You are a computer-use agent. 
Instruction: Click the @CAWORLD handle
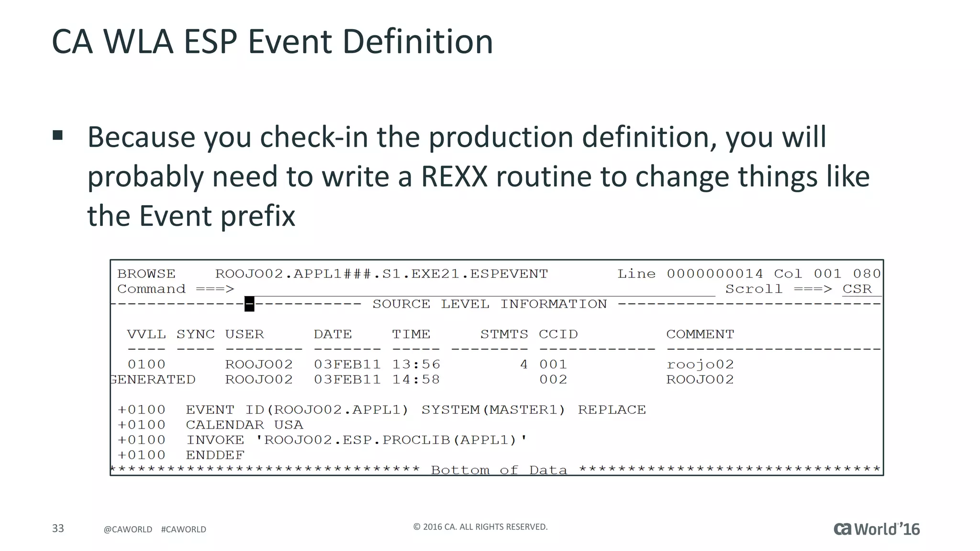128,529
